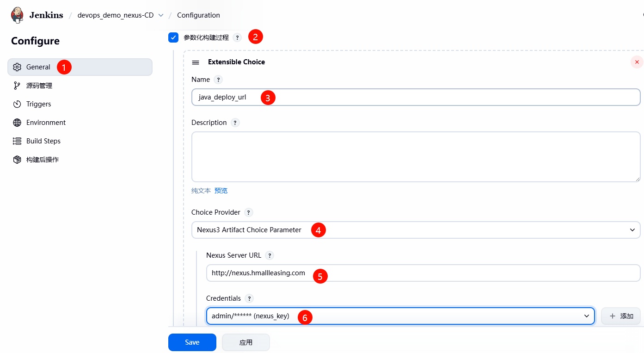This screenshot has width=644, height=353.
Task: Click the Nexus Server URL input field
Action: [423, 273]
